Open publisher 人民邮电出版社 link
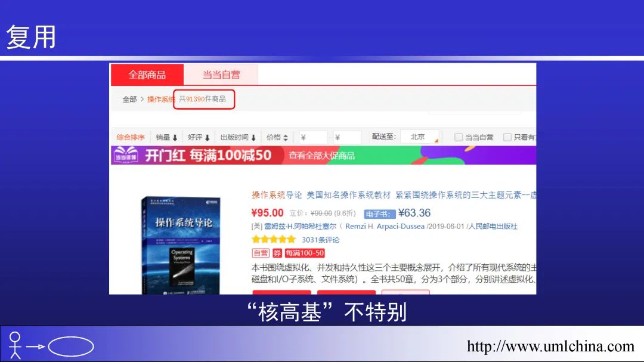The width and height of the screenshot is (644, 362). click(x=493, y=227)
